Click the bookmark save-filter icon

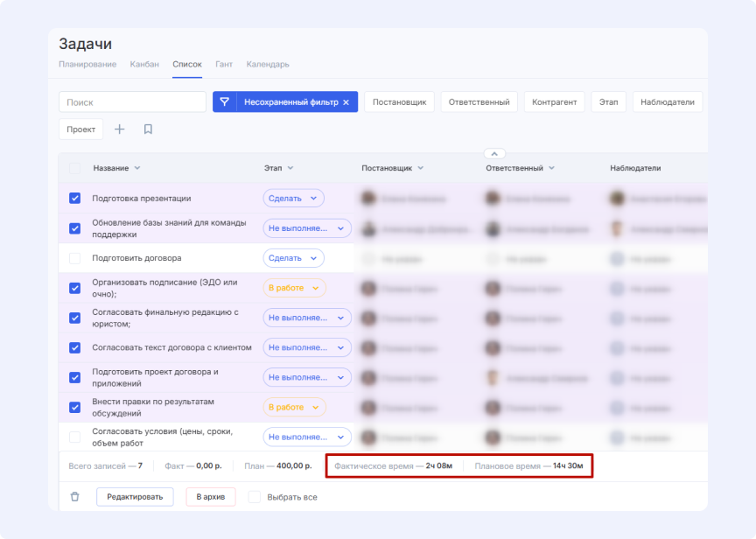click(x=148, y=129)
